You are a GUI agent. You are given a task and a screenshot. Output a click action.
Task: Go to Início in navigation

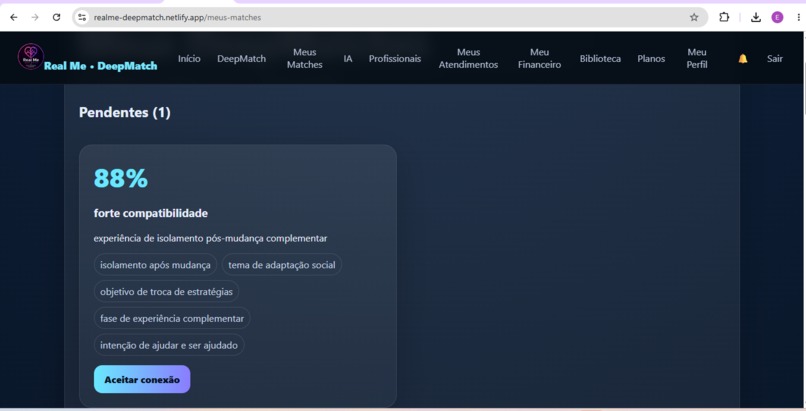coord(189,59)
